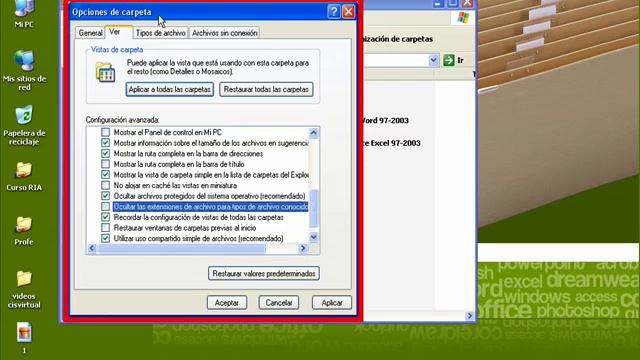Toggle ruta completa en la barra de título
This screenshot has width=640, height=360.
coord(105,164)
